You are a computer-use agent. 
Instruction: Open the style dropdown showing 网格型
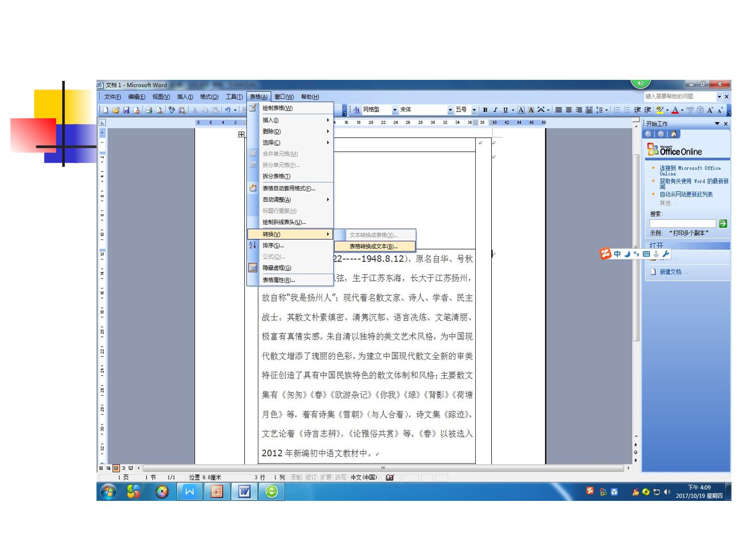click(x=395, y=110)
